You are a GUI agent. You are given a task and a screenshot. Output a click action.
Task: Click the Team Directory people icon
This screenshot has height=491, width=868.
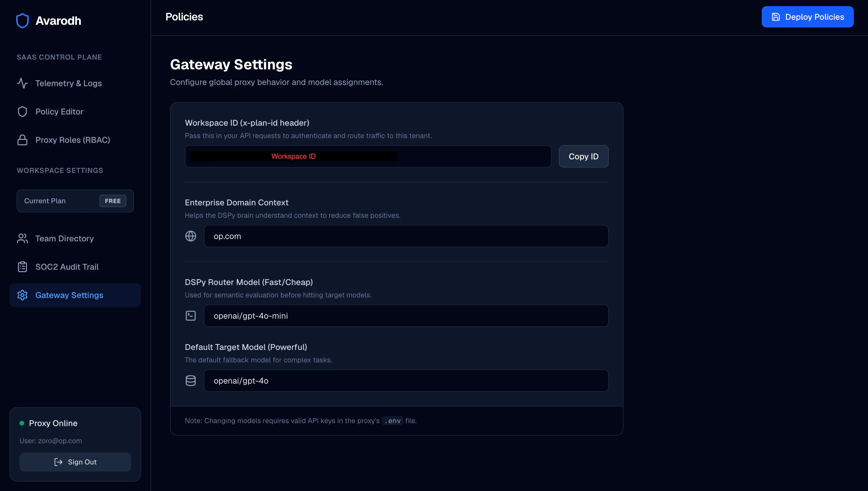pos(22,238)
